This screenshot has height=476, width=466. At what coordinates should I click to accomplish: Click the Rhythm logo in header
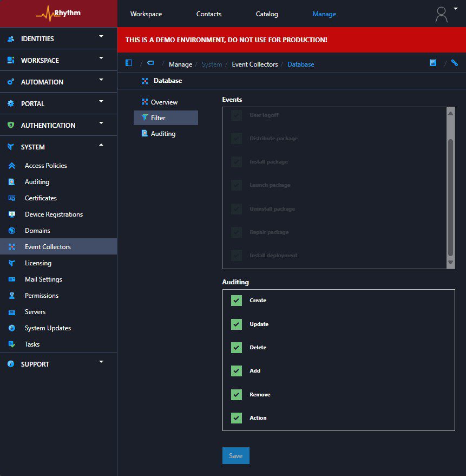[58, 14]
